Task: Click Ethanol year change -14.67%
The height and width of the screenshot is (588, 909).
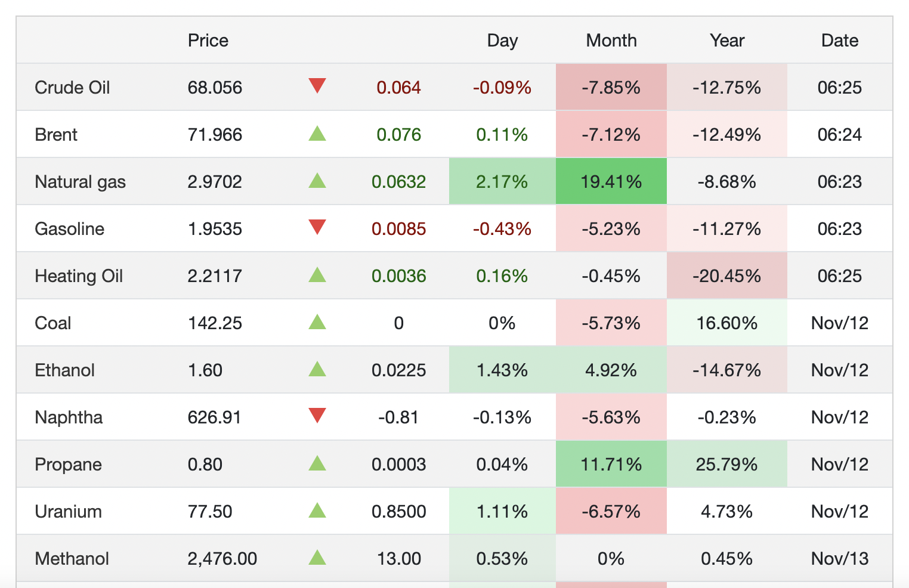Action: [x=727, y=370]
